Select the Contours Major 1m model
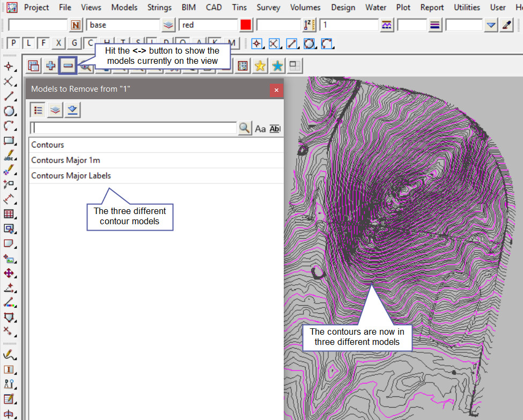The height and width of the screenshot is (420, 523). click(65, 160)
